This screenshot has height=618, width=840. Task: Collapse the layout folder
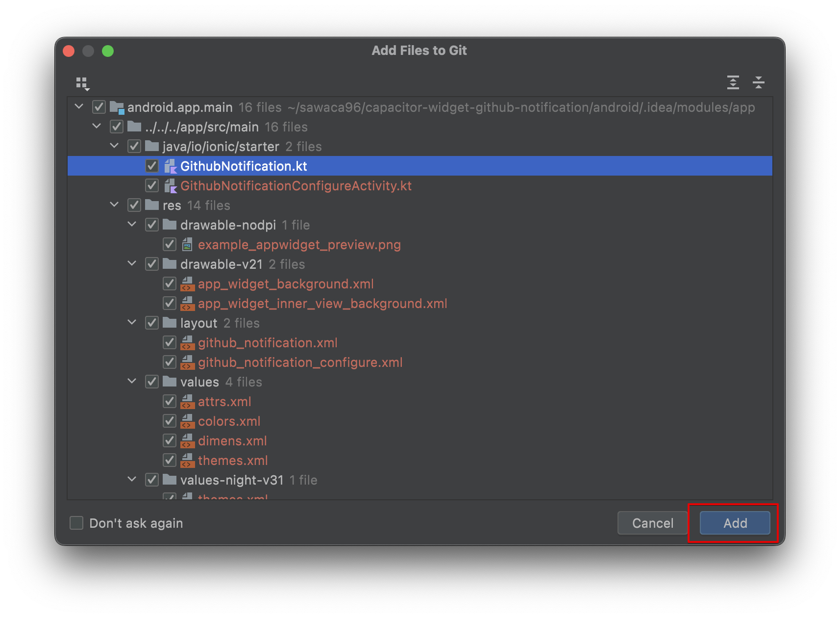coord(132,323)
